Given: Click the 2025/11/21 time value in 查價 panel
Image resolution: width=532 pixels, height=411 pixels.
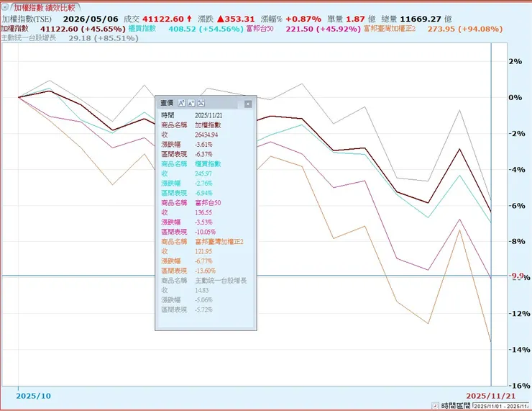Looking at the screenshot, I should click(208, 115).
